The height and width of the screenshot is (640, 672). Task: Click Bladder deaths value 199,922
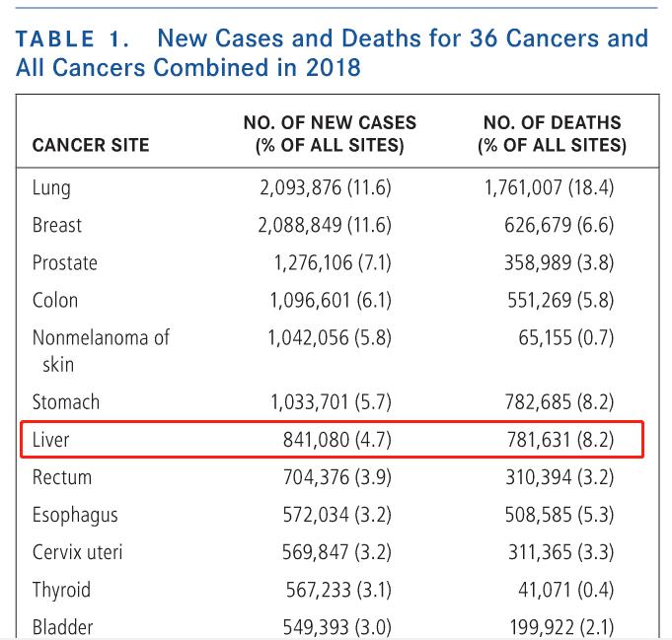559,627
